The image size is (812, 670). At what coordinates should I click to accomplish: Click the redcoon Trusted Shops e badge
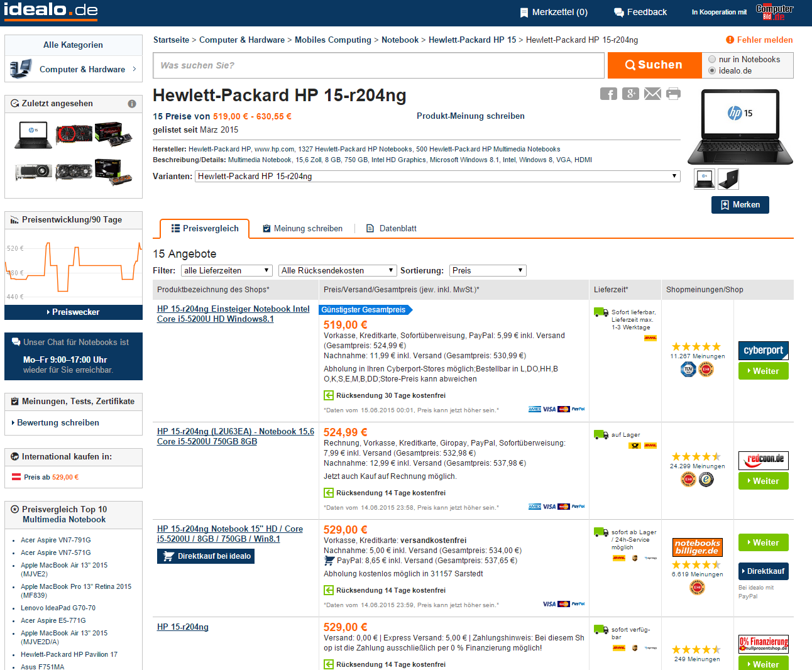click(706, 480)
